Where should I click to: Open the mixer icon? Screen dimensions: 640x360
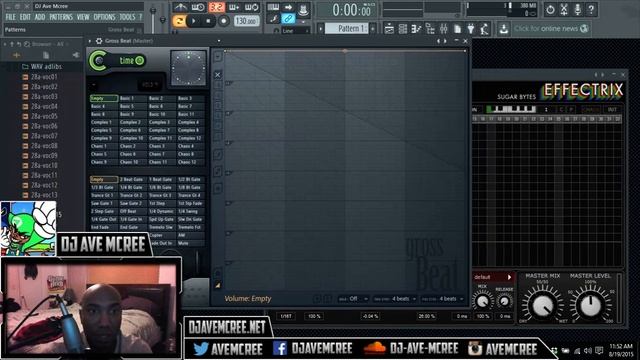point(443,29)
